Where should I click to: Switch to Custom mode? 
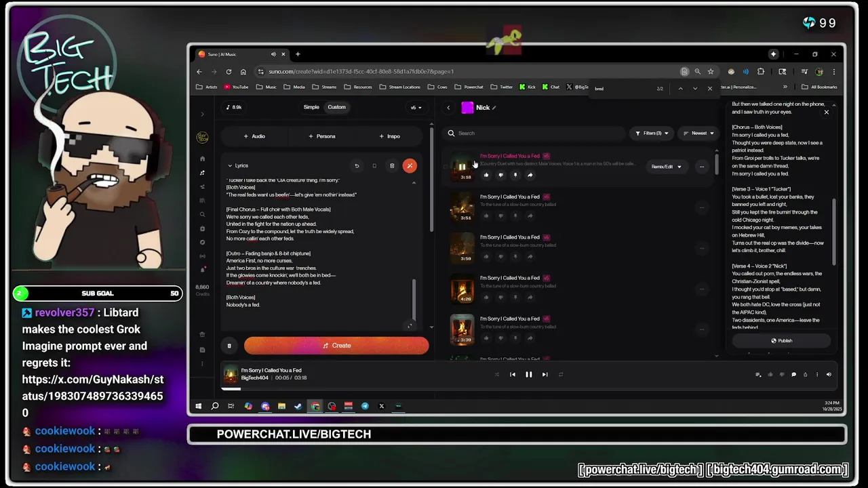tap(336, 107)
